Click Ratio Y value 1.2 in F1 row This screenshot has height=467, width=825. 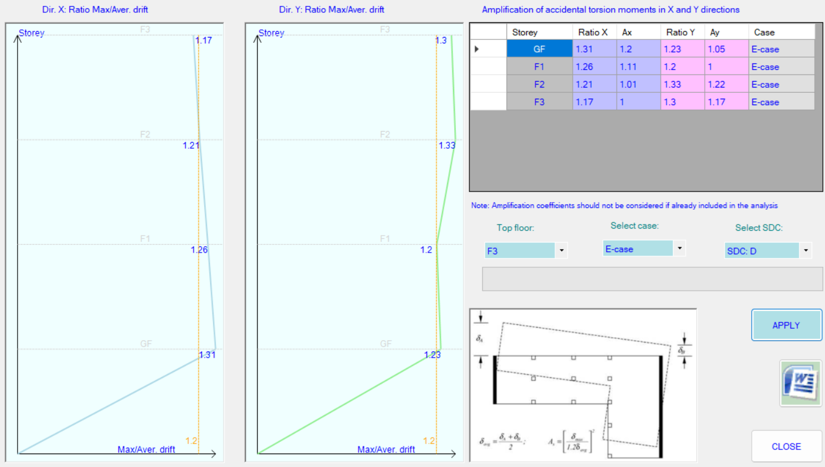click(683, 67)
